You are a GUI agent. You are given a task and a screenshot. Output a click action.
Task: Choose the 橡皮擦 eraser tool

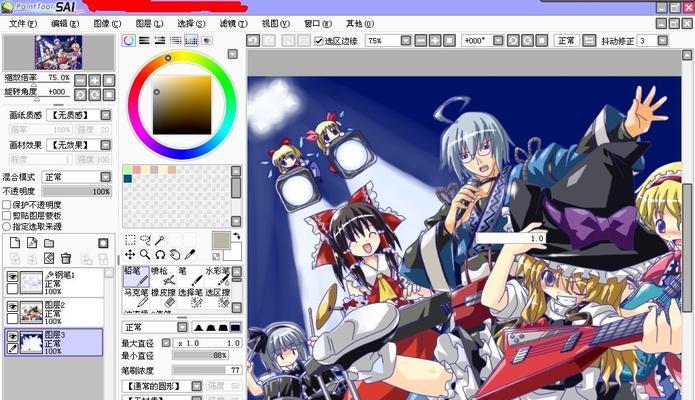point(164,298)
